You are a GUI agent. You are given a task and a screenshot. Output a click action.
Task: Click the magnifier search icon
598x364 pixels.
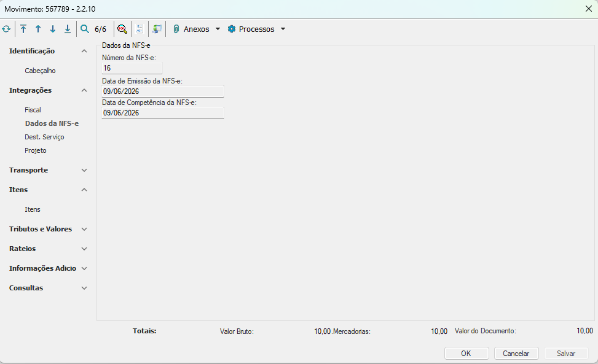pyautogui.click(x=85, y=29)
